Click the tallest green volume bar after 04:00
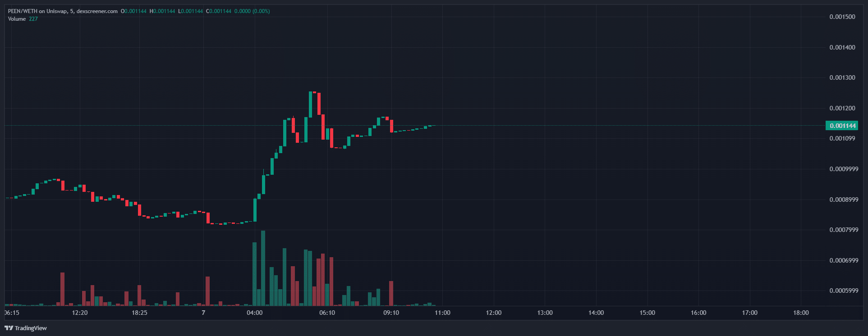 point(263,268)
